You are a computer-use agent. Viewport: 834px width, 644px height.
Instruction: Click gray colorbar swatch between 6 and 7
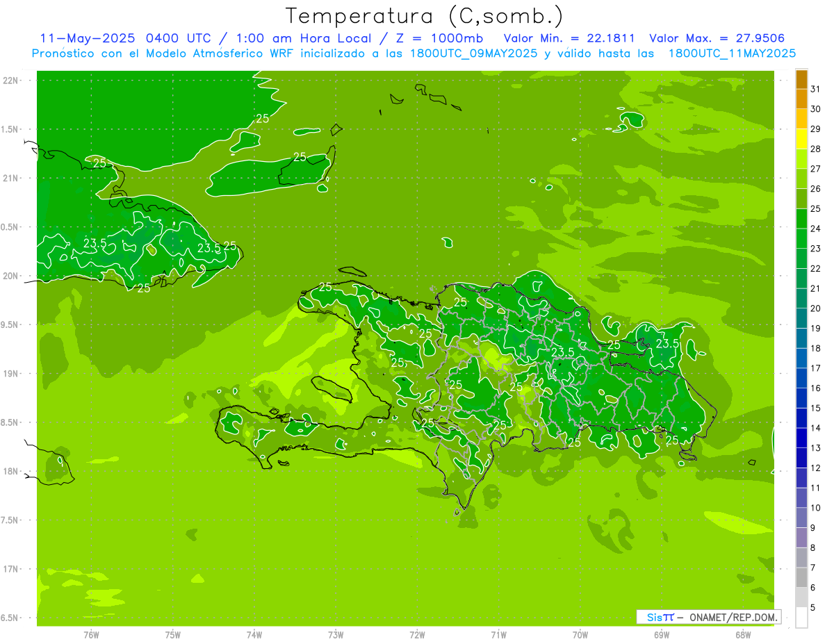(801, 577)
